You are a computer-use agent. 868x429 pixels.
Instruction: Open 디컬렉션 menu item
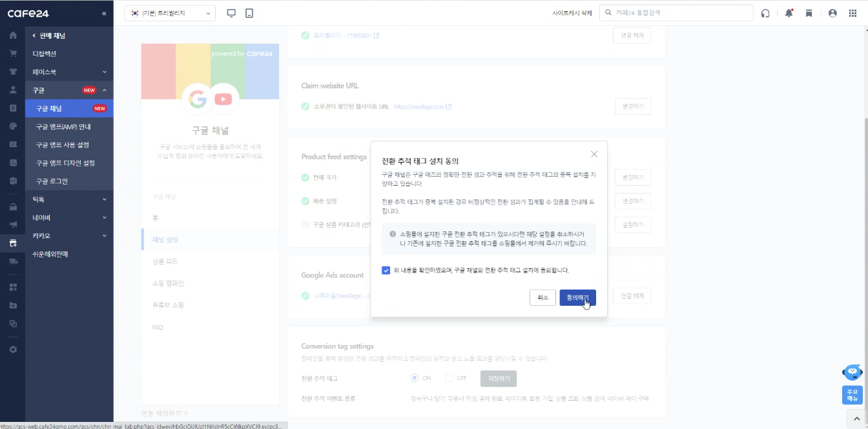[x=69, y=54]
